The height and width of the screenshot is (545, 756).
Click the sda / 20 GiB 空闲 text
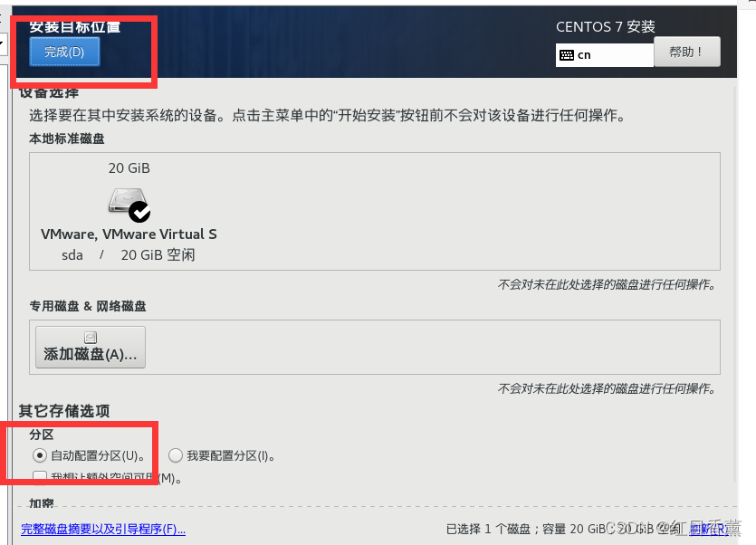[129, 254]
